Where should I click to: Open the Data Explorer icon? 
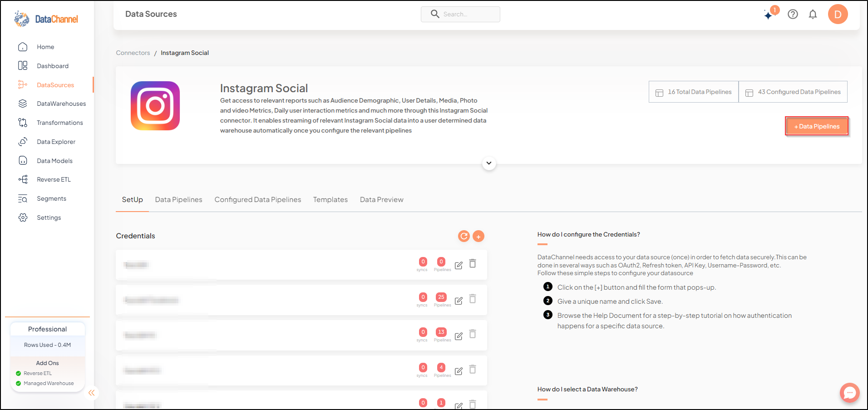[23, 142]
